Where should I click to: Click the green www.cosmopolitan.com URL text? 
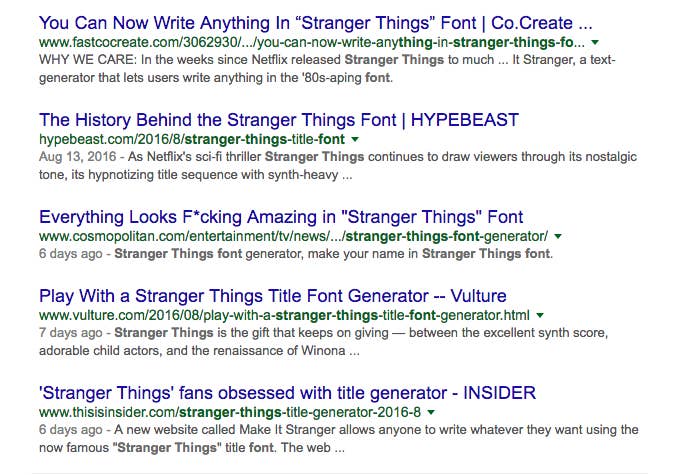tap(293, 236)
